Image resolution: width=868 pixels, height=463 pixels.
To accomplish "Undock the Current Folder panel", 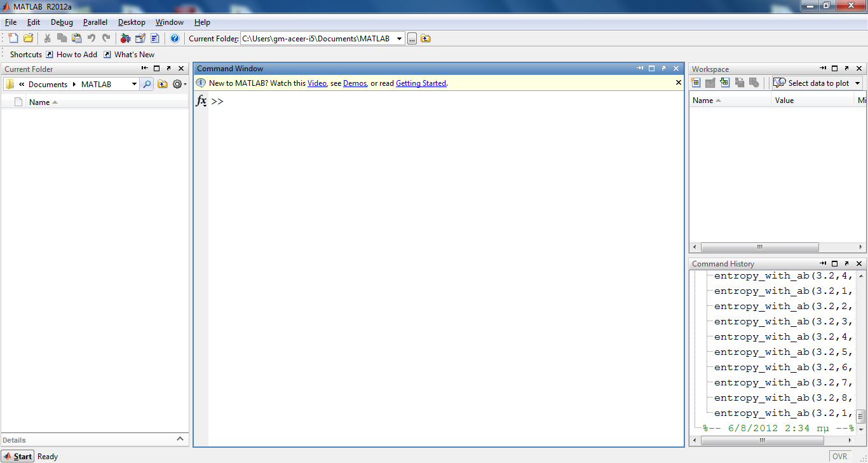I will [168, 69].
